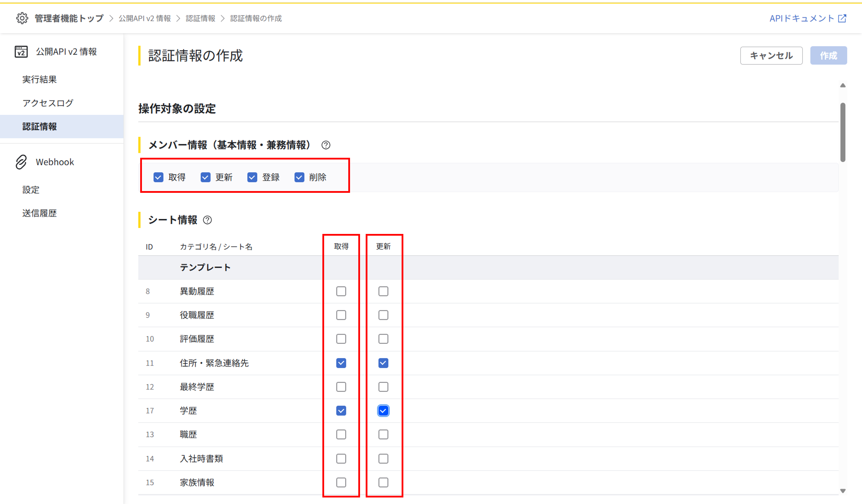Screen dimensions: 862x504
Task: Go to 認証情報 breadcrumb
Action: pyautogui.click(x=200, y=18)
